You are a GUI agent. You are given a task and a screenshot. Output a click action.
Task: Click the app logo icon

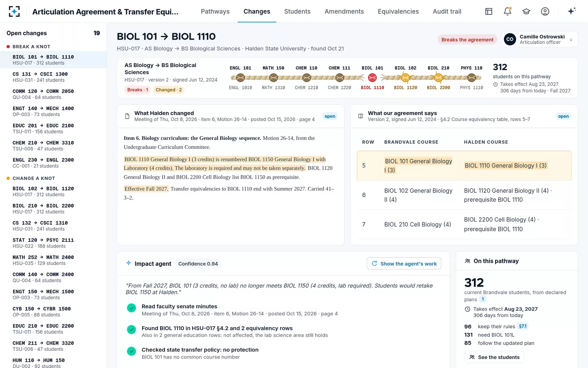(14, 11)
